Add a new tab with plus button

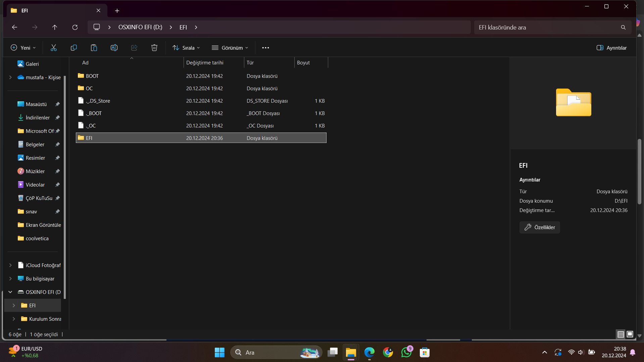point(117,11)
